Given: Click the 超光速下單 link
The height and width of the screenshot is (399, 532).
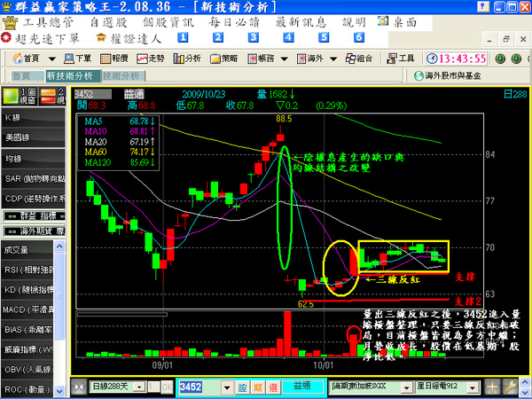Looking at the screenshot, I should click(47, 39).
